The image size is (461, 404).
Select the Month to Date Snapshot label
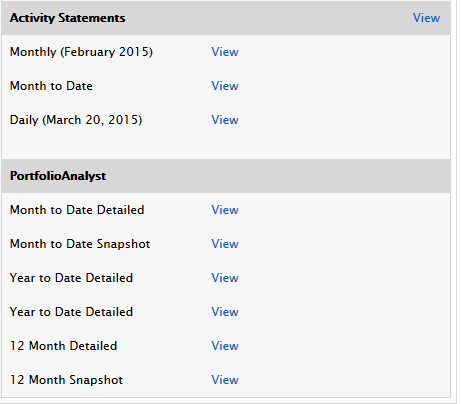80,244
